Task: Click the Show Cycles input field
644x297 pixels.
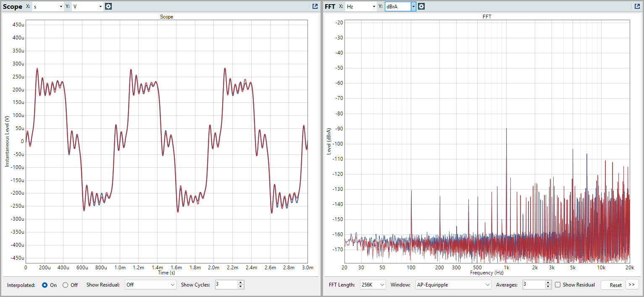Action: [226, 284]
